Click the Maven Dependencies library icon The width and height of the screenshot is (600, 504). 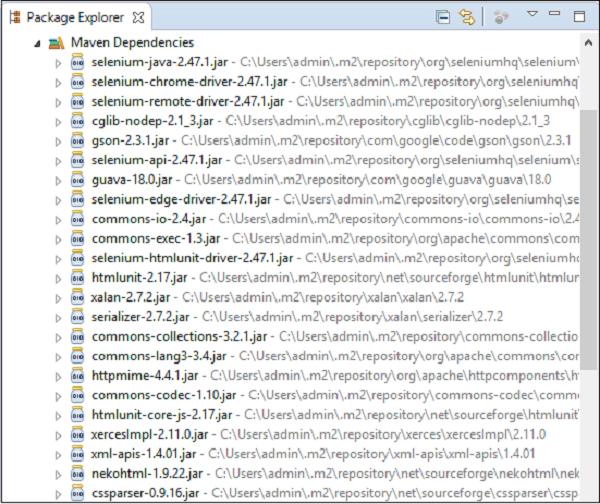[57, 43]
